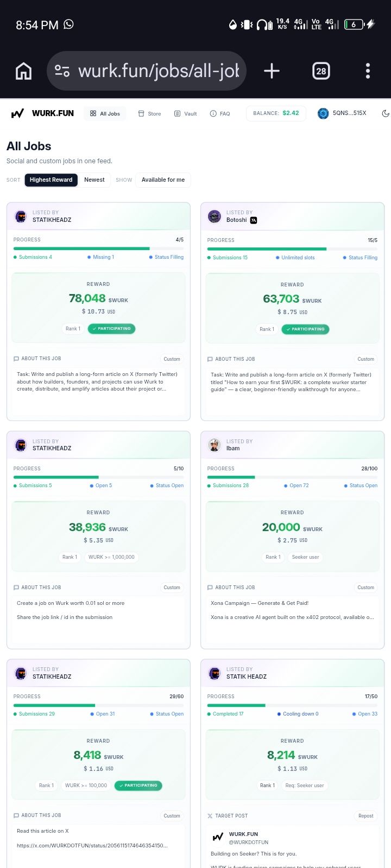This screenshot has width=391, height=868.
Task: Tap the browser home icon
Action: (x=23, y=71)
